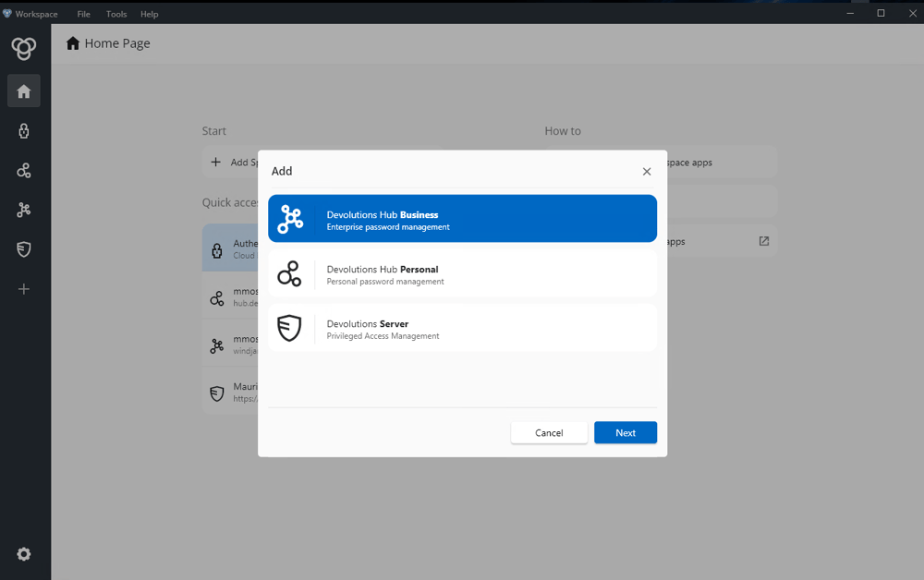Click the 'Home Page' heading

pyautogui.click(x=117, y=43)
